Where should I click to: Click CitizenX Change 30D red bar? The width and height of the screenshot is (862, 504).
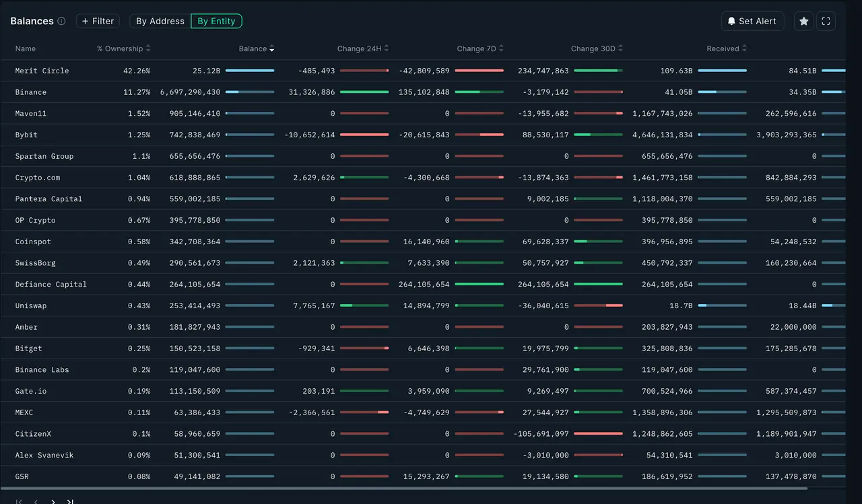(x=598, y=434)
